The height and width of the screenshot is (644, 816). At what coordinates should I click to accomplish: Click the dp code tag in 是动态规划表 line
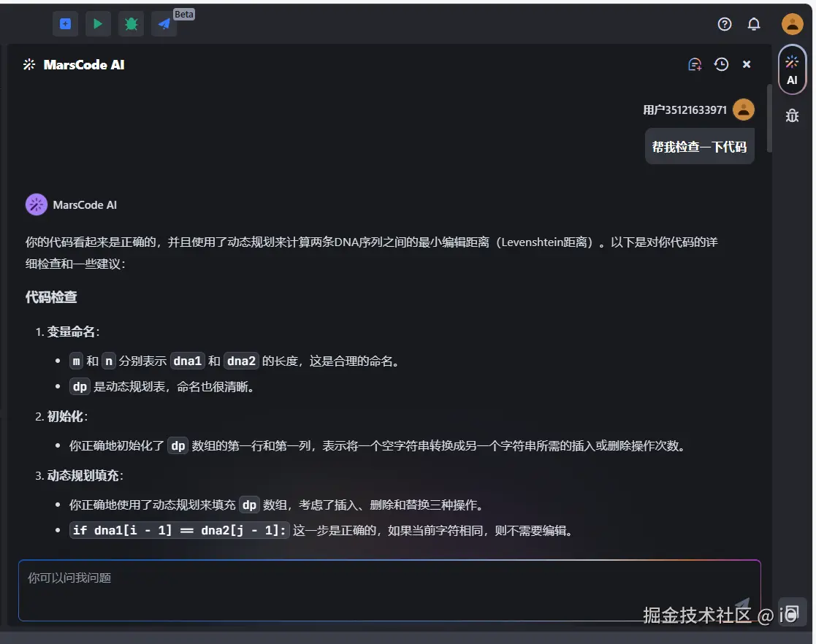point(80,387)
